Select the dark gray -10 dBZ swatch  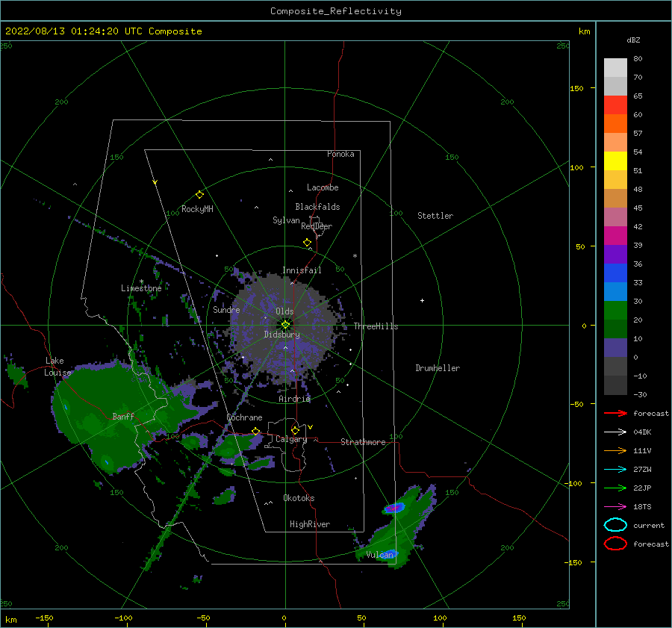click(615, 367)
